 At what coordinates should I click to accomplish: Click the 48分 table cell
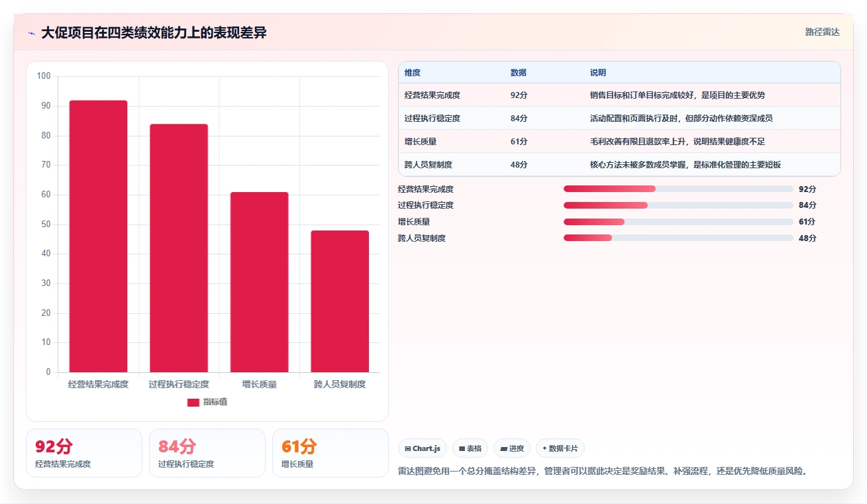519,165
